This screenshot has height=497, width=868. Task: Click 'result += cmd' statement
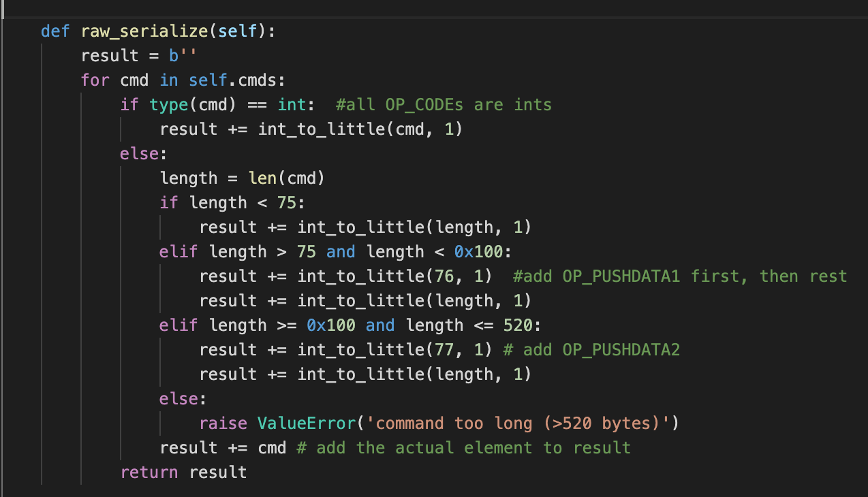coord(223,448)
